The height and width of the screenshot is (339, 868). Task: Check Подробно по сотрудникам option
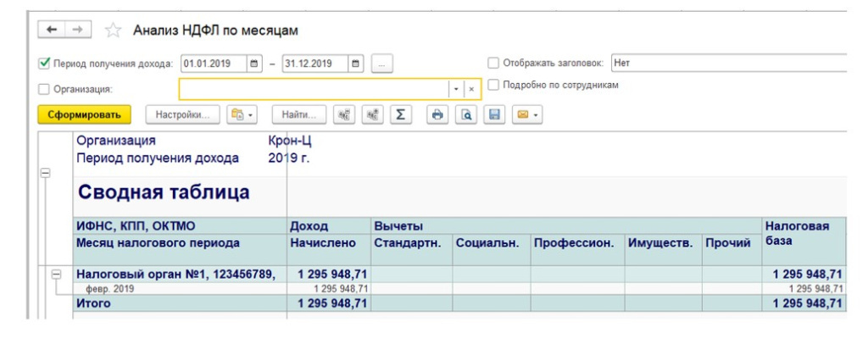pyautogui.click(x=493, y=85)
